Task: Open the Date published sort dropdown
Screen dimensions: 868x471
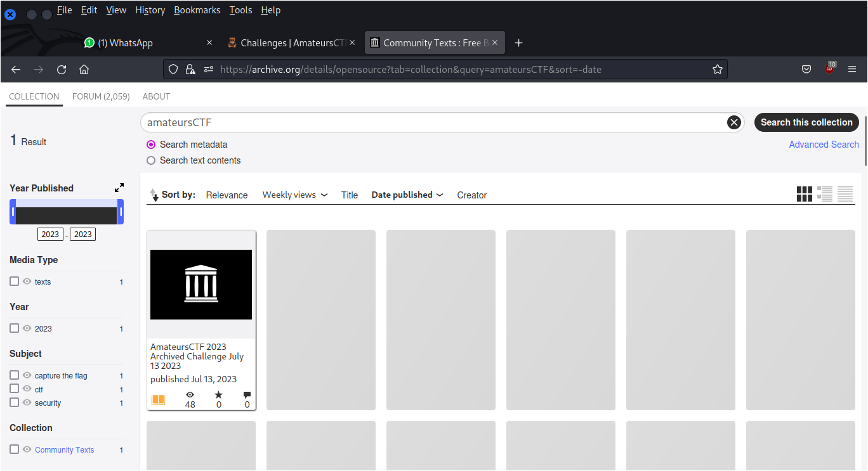Action: 407,195
